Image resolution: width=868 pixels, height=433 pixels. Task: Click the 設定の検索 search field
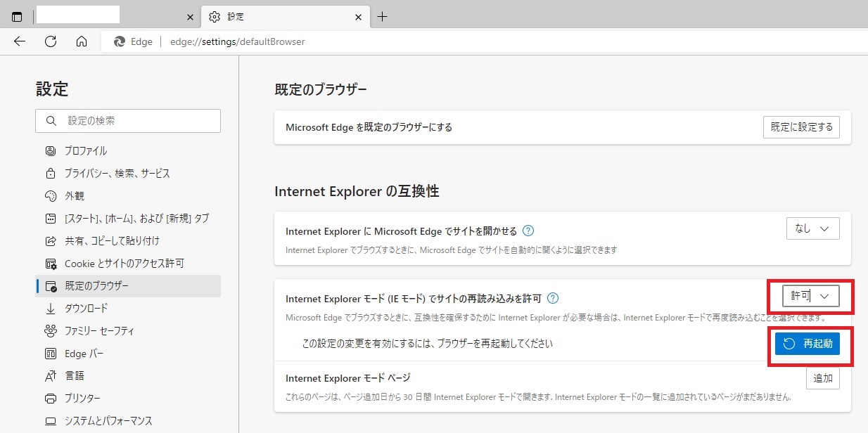127,120
